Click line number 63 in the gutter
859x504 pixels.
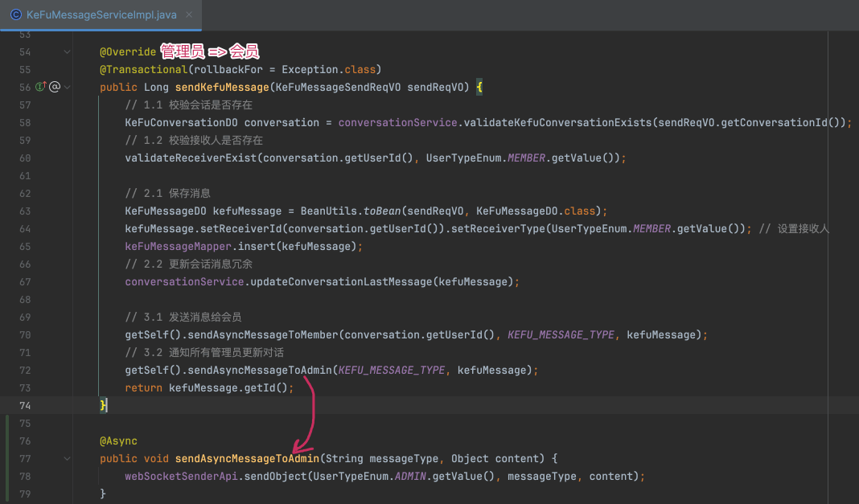[x=24, y=211]
